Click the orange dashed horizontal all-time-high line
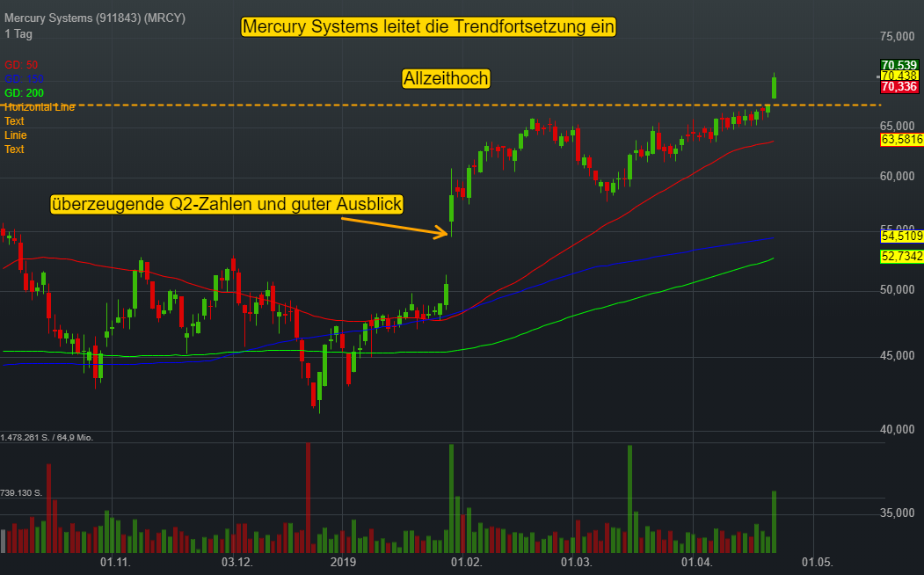Screen dimensions: 924x575 pyautogui.click(x=442, y=106)
